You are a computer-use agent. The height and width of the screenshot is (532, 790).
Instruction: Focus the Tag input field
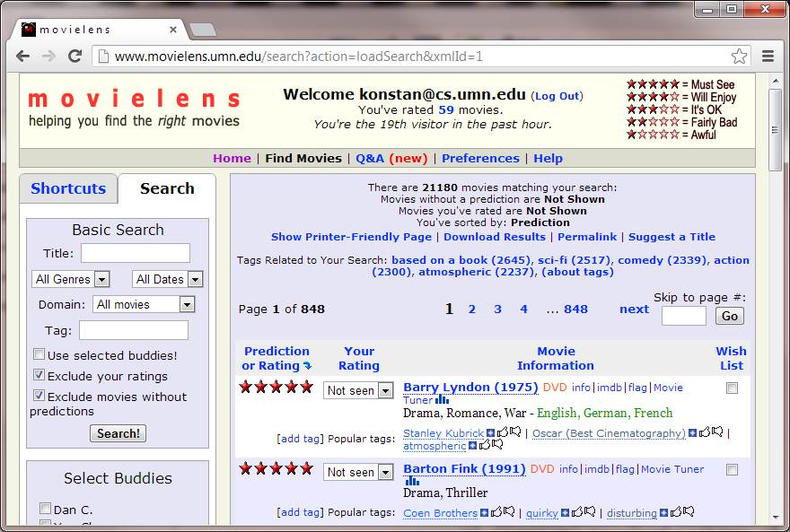tap(134, 330)
